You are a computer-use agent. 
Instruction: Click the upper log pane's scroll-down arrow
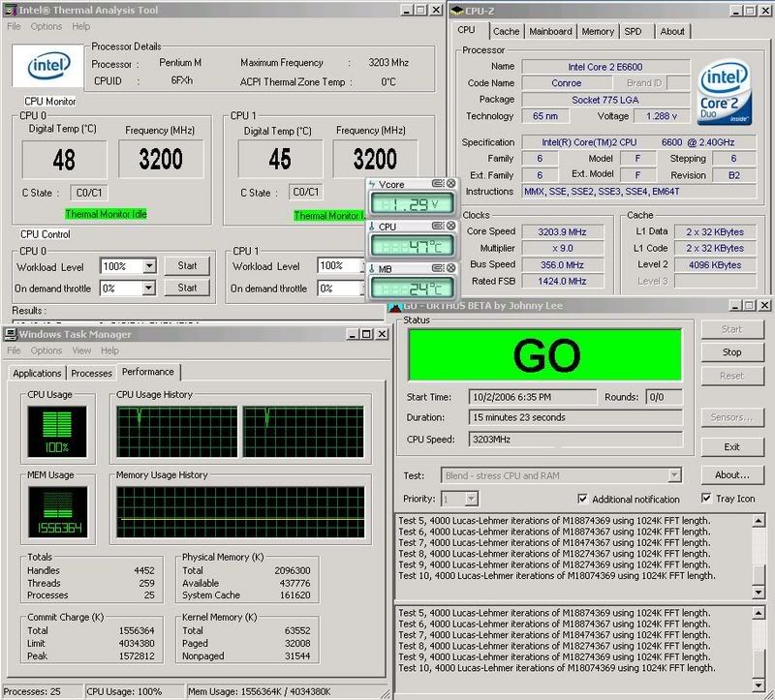pyautogui.click(x=759, y=592)
